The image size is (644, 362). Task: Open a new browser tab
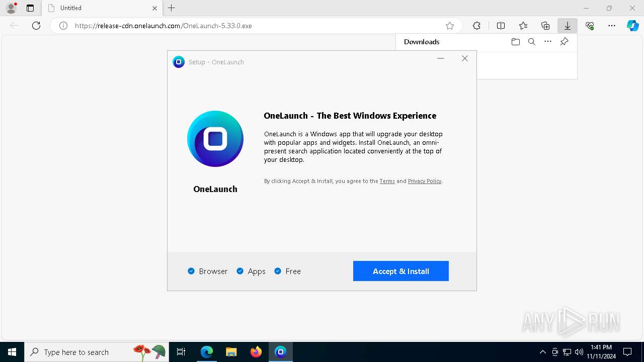point(172,8)
